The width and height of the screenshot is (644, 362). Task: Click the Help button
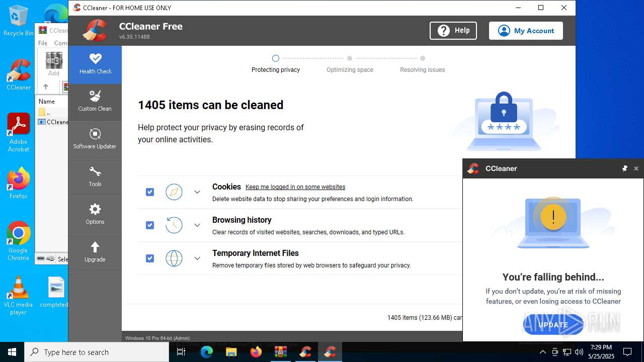[x=453, y=31]
